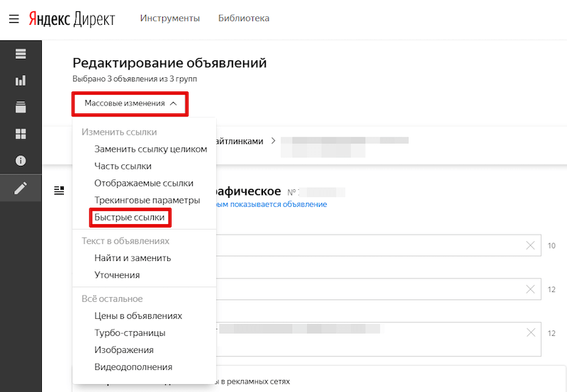Click the campaigns list icon in sidebar
The width and height of the screenshot is (567, 392).
click(21, 54)
